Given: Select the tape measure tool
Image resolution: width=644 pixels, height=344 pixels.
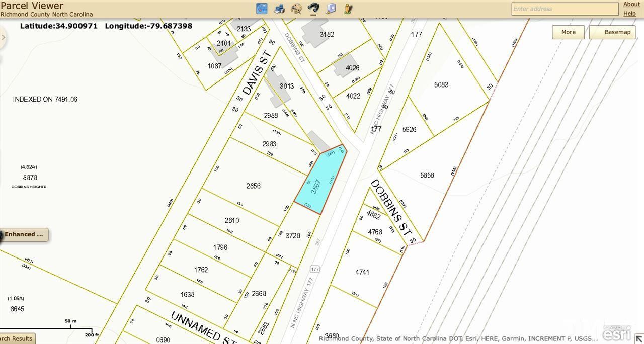Looking at the screenshot, I should click(330, 8).
